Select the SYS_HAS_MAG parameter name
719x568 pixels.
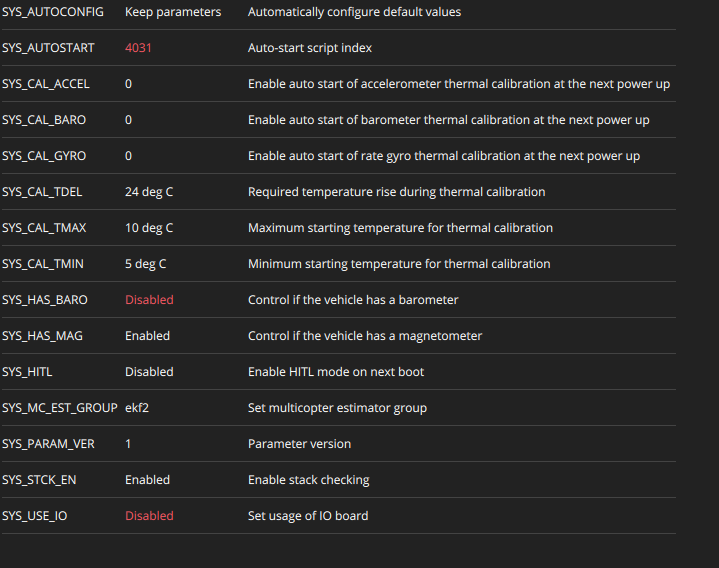pyautogui.click(x=42, y=336)
